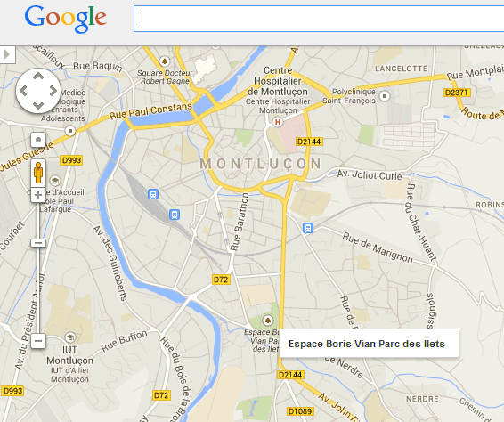Image resolution: width=504 pixels, height=422 pixels.
Task: Pan the map right with the arrow
Action: (53, 91)
